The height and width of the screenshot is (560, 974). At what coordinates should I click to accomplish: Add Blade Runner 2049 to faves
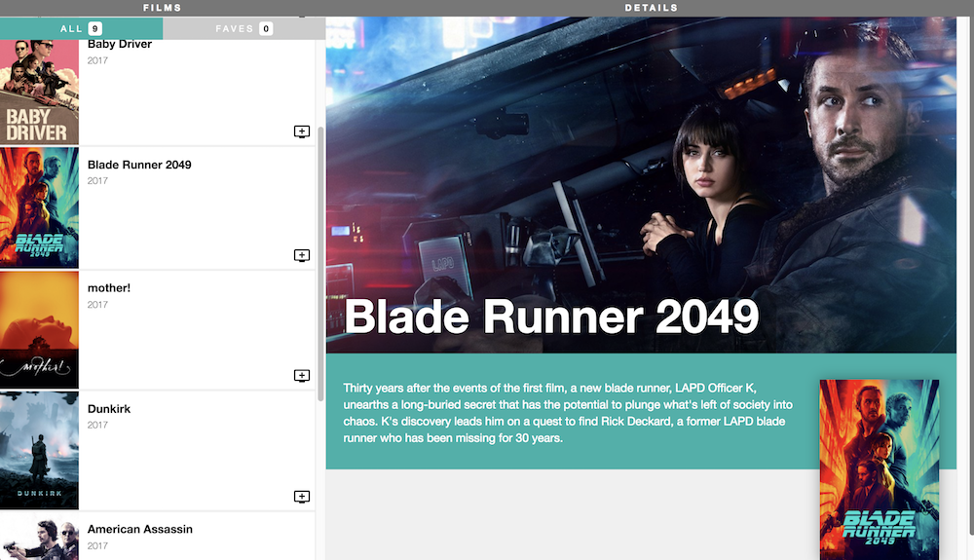pos(302,255)
